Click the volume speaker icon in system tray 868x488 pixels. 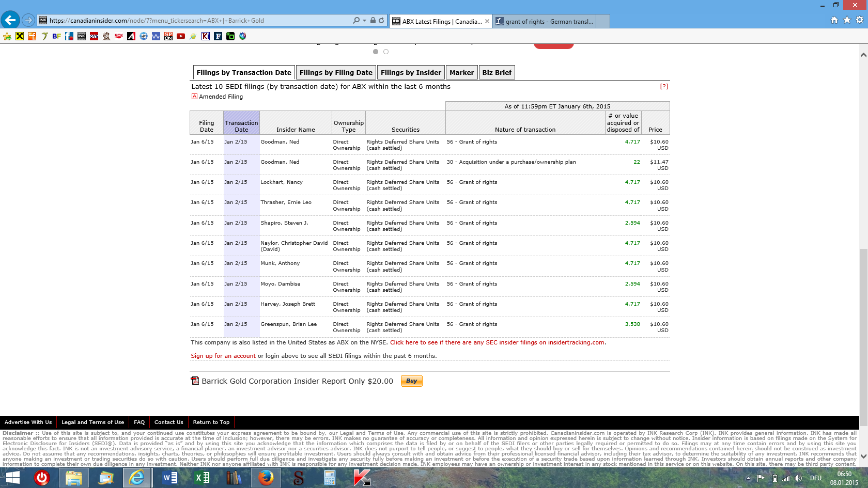coord(798,478)
